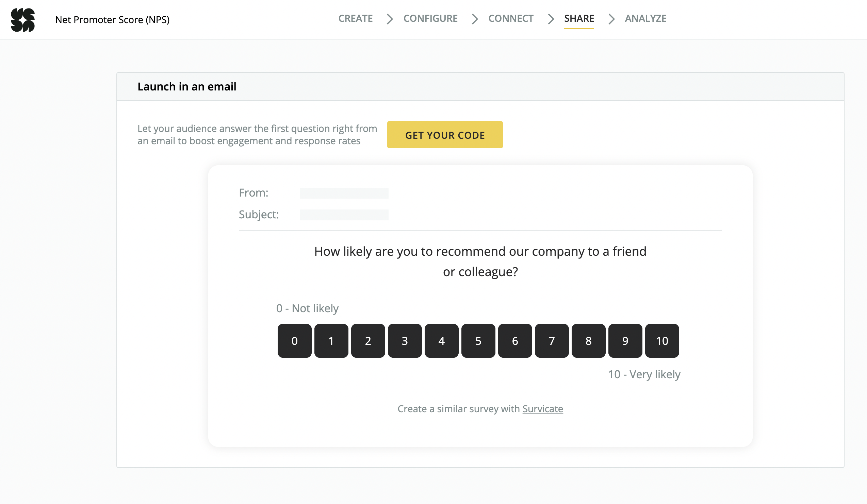Select score 0 on the NPS scale
Viewport: 867px width, 504px height.
pyautogui.click(x=294, y=341)
